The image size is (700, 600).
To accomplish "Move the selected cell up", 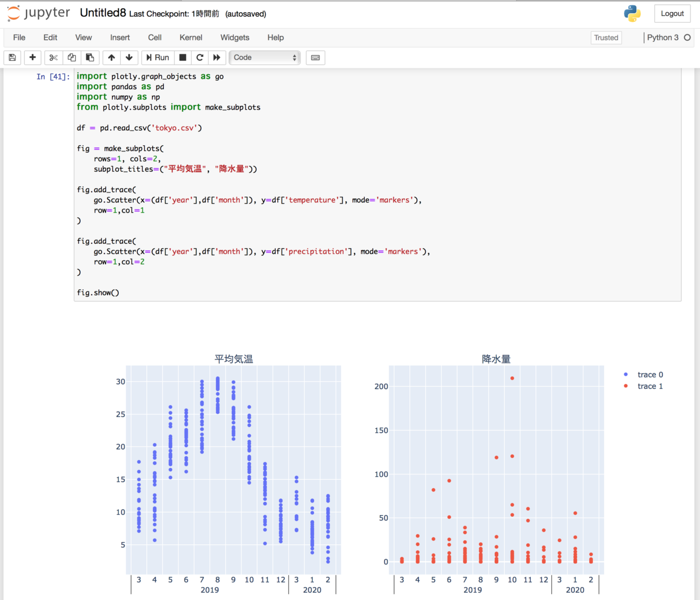I will [x=111, y=57].
